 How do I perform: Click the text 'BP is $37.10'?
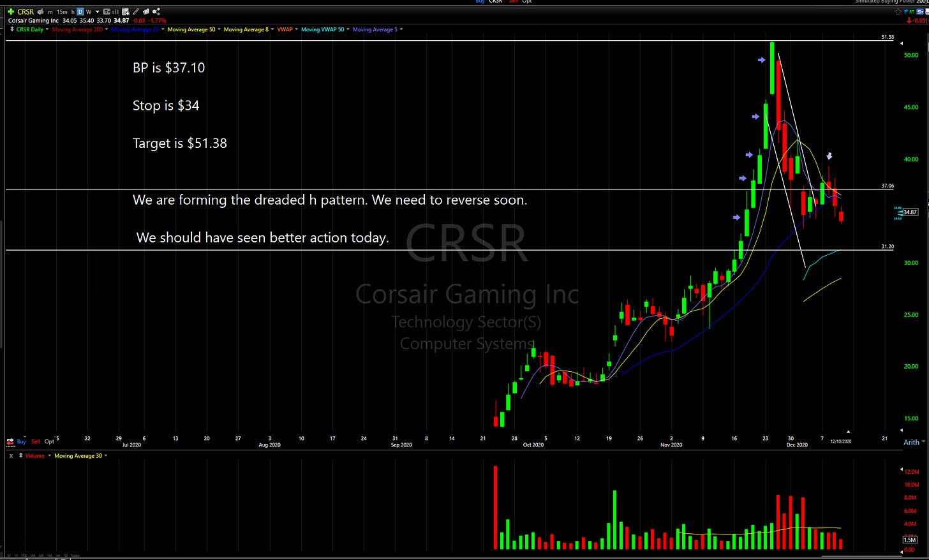click(168, 68)
